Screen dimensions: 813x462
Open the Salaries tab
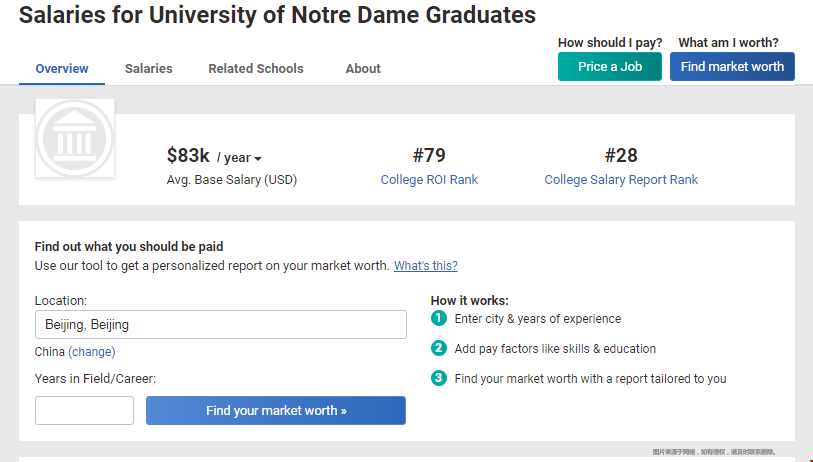click(x=149, y=68)
